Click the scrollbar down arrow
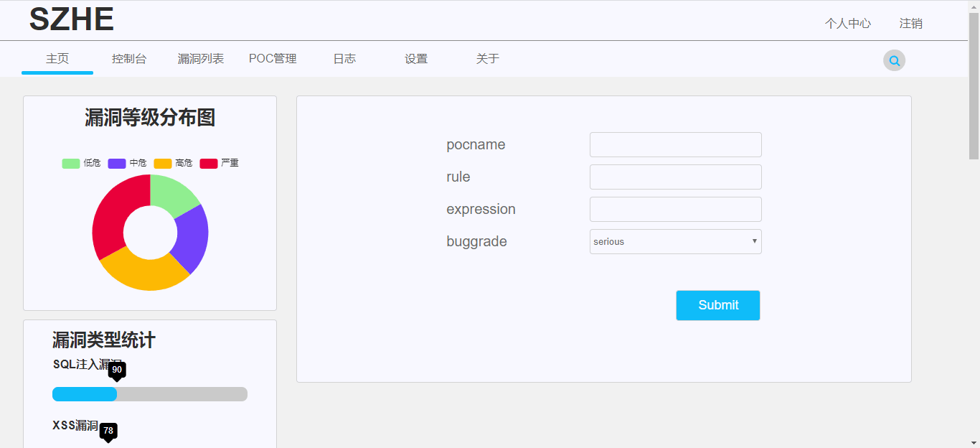The image size is (980, 448). (974, 442)
